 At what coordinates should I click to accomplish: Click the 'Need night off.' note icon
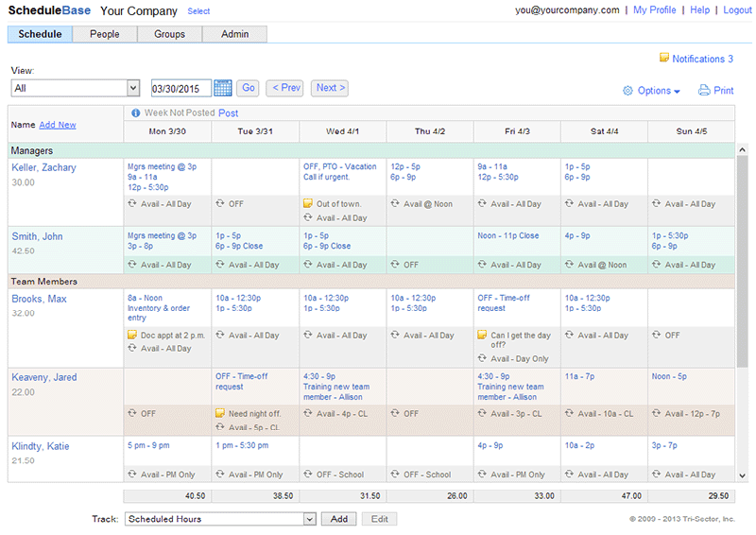click(x=220, y=413)
